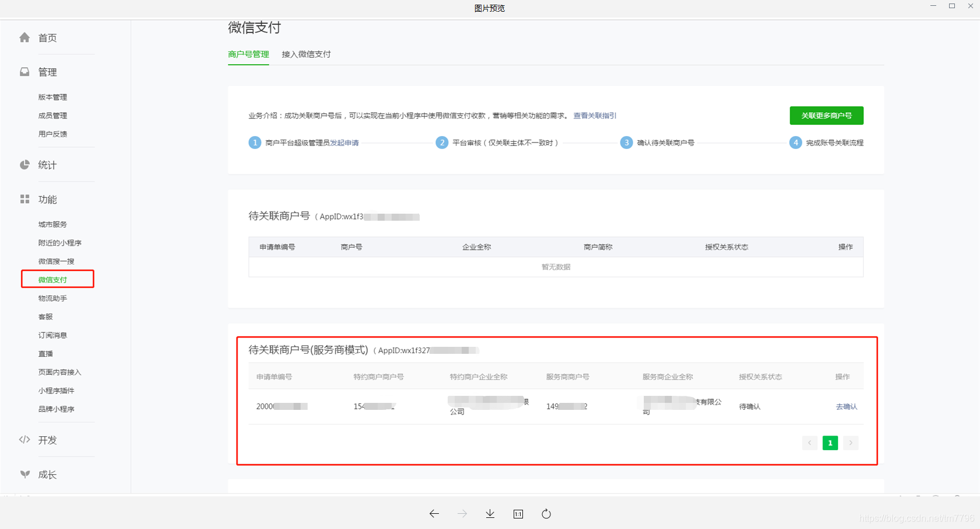
Task: Click the 确认待关联商户号 step 3 label
Action: pos(665,142)
